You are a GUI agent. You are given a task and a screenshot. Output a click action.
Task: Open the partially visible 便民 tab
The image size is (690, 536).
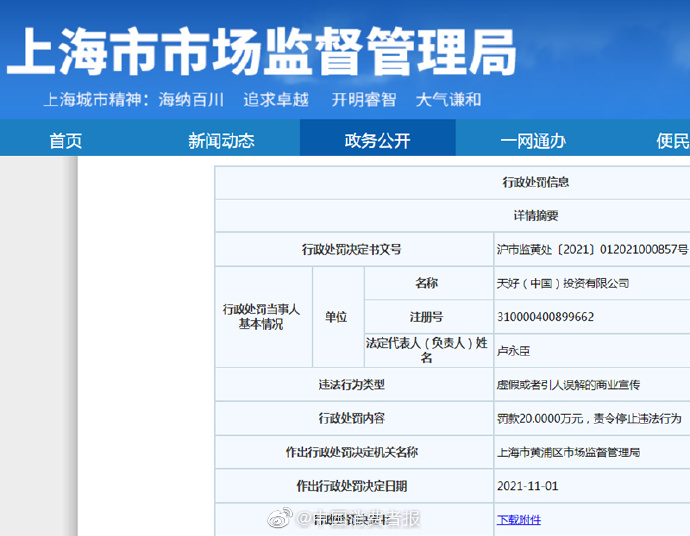click(x=673, y=141)
